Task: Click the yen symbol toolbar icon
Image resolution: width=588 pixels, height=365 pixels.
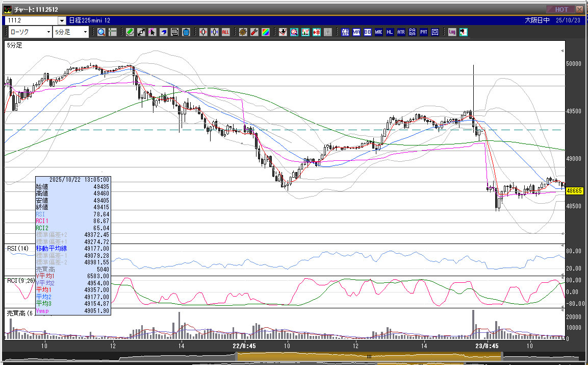Action: (x=317, y=32)
